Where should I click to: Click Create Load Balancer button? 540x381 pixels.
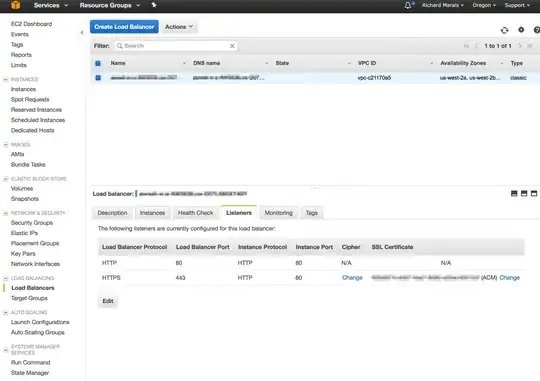coord(124,27)
